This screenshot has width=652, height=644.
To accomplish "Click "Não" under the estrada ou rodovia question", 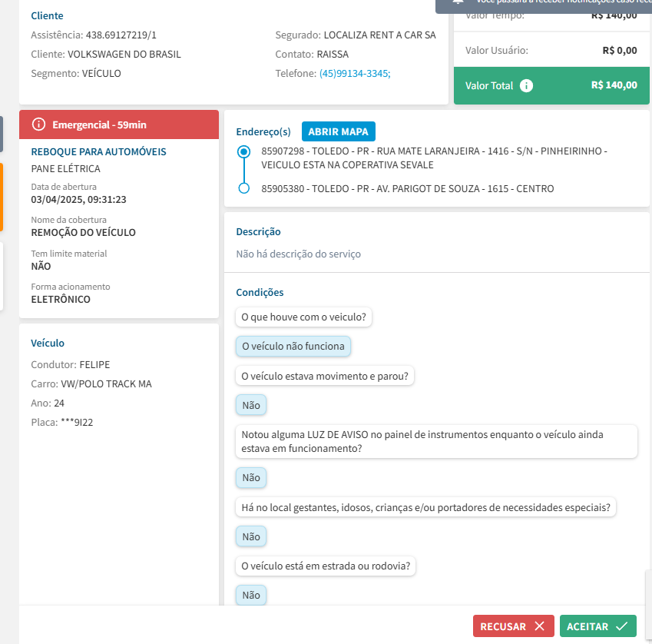I will [251, 595].
